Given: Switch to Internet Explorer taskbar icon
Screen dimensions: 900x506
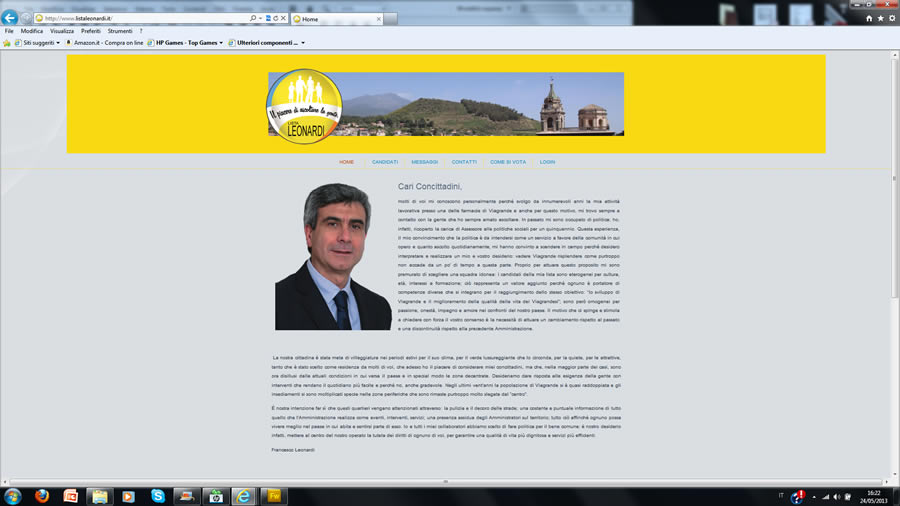Looking at the screenshot, I should pos(244,496).
